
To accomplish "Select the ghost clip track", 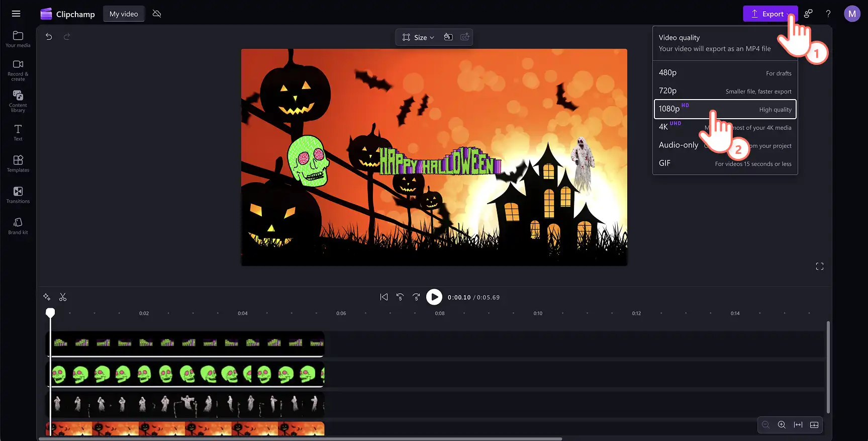I will click(x=185, y=404).
